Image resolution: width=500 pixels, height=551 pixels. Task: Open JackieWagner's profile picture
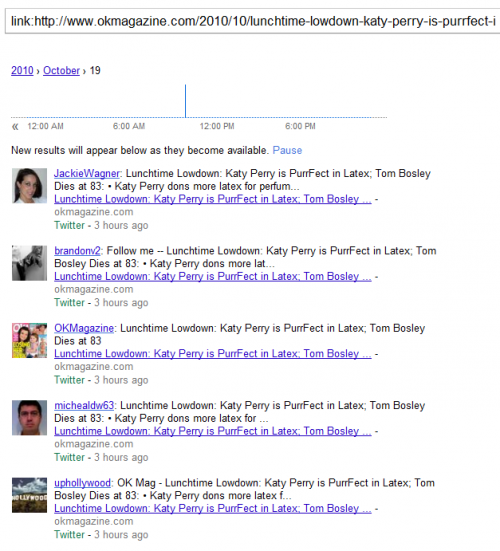(x=30, y=186)
